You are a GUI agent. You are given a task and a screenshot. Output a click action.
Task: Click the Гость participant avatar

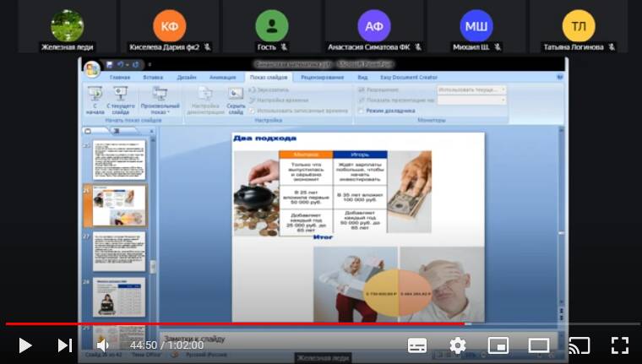point(272,26)
